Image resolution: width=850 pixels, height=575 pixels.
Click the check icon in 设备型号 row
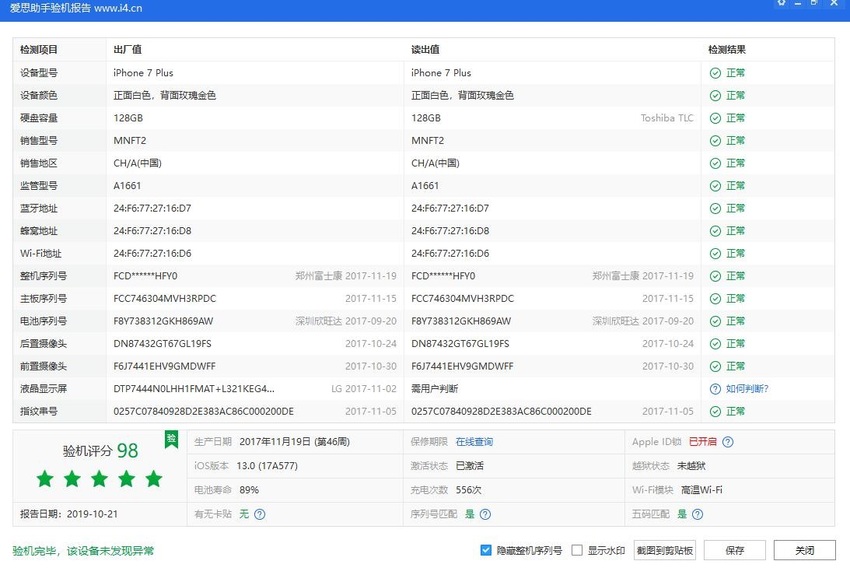pyautogui.click(x=715, y=73)
